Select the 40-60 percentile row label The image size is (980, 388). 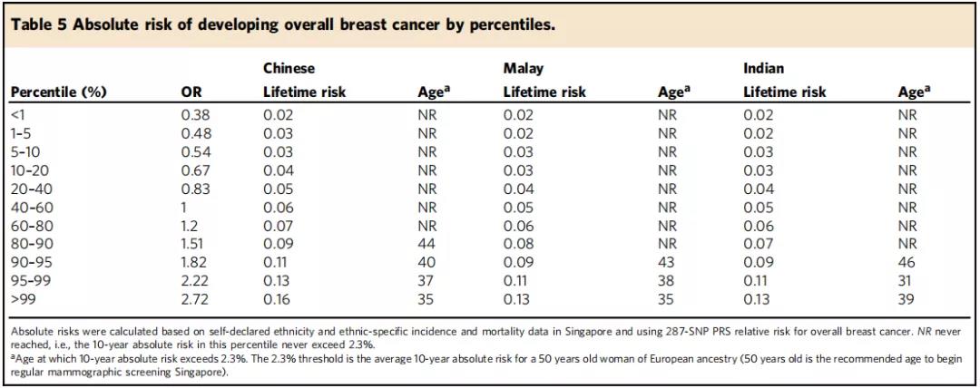point(29,208)
